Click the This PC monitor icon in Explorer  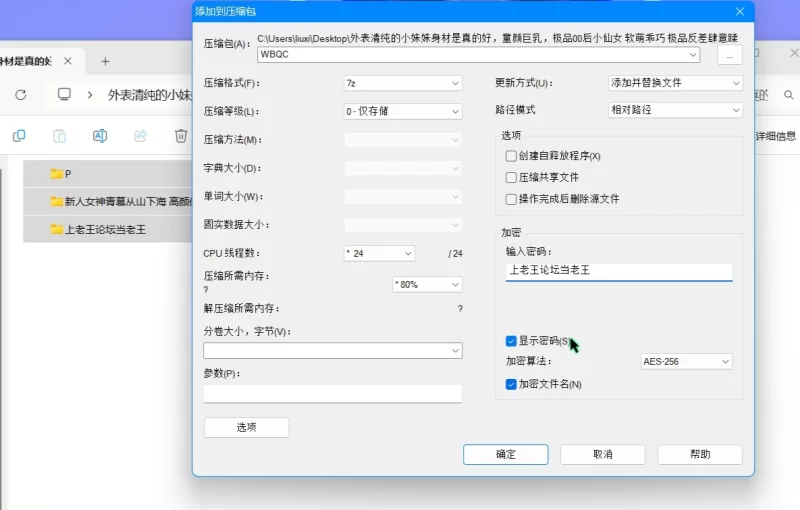64,94
